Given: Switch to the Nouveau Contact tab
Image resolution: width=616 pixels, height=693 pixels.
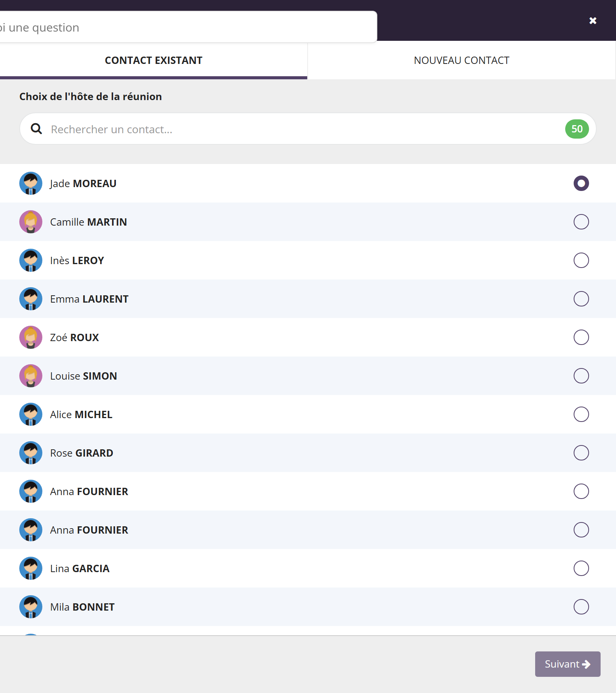Looking at the screenshot, I should (x=462, y=60).
